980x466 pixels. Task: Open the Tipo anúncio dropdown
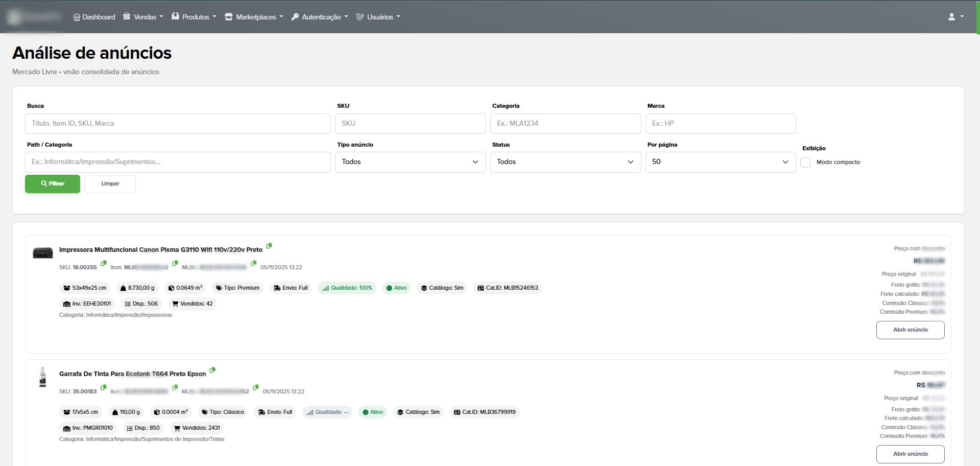[410, 162]
